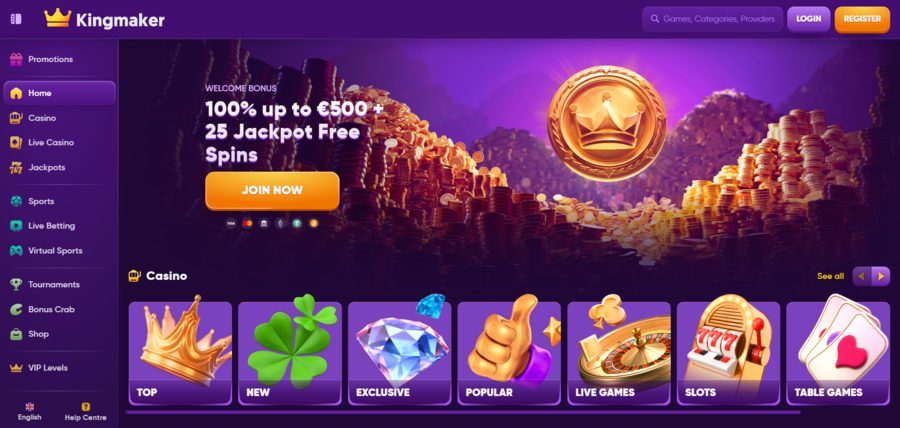Show next casino categories with the right arrow
Screen dimensions: 900x428
click(880, 277)
